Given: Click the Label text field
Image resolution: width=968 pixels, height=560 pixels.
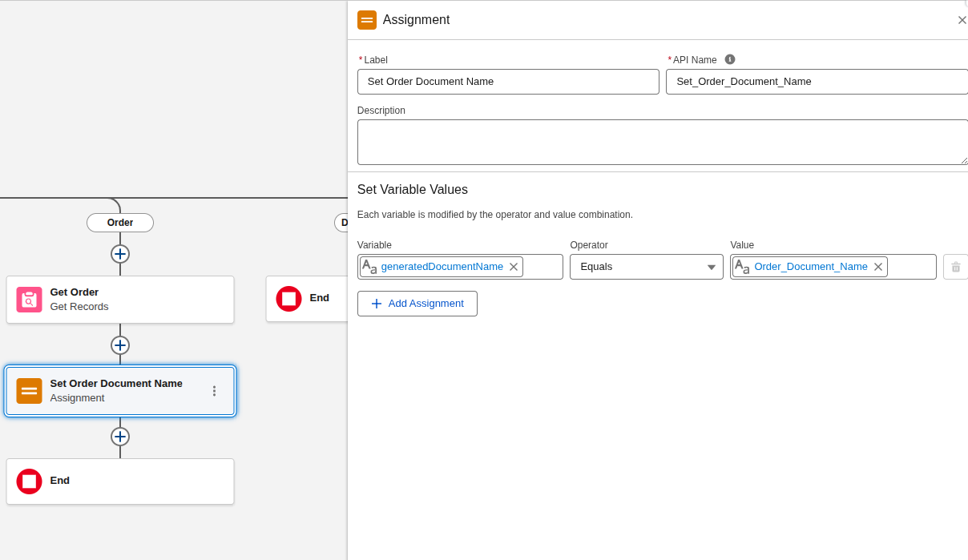Looking at the screenshot, I should point(508,82).
